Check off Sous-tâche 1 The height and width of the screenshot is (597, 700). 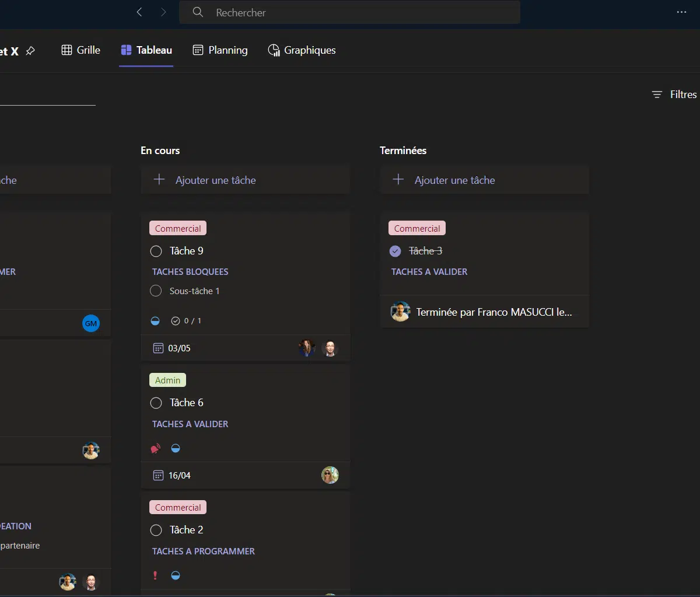[156, 291]
